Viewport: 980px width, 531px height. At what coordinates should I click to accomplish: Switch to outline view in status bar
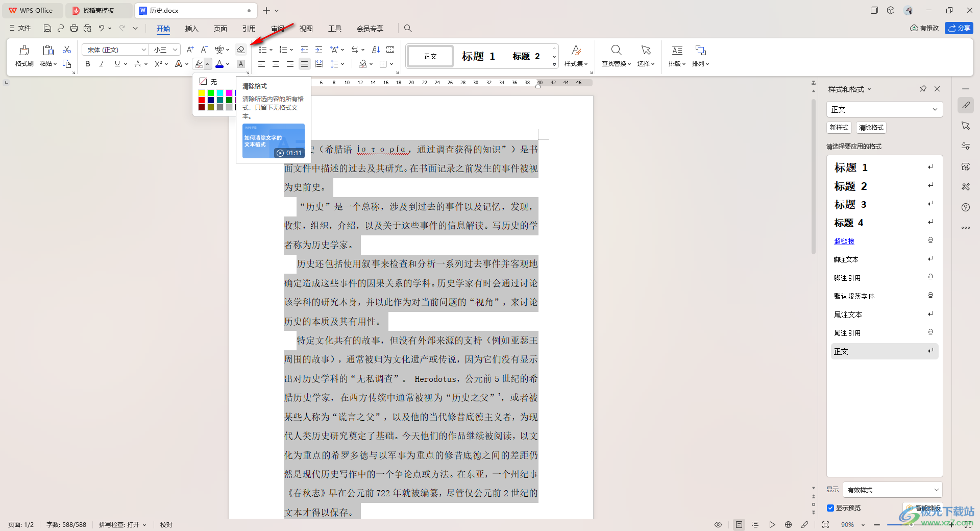(x=755, y=524)
